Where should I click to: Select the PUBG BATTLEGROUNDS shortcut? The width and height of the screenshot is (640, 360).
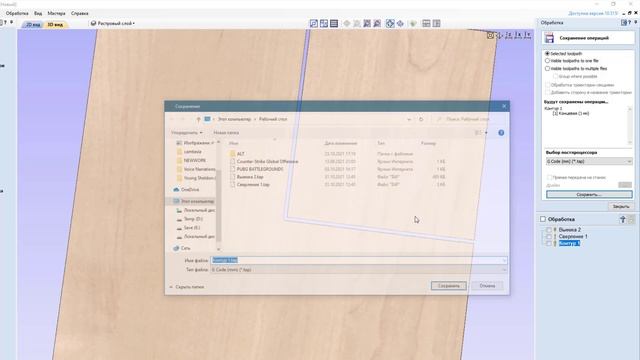pos(256,169)
